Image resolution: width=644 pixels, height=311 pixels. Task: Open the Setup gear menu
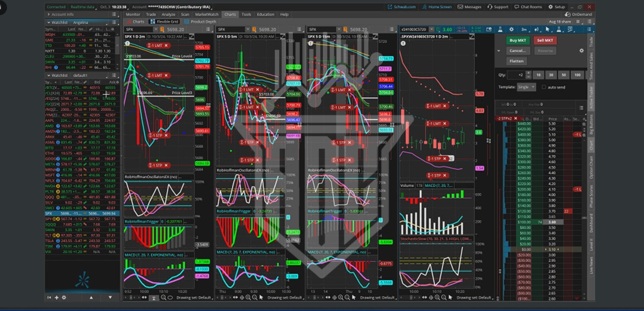pos(557,7)
